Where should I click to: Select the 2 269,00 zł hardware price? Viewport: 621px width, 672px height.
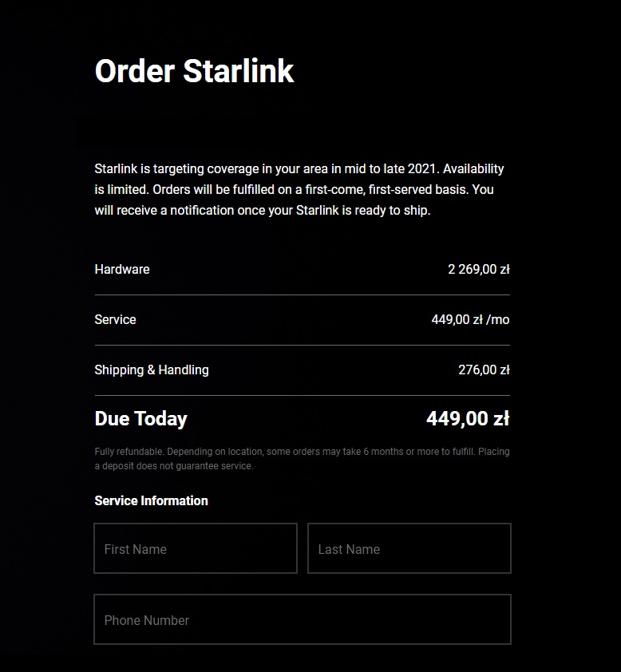tap(478, 269)
